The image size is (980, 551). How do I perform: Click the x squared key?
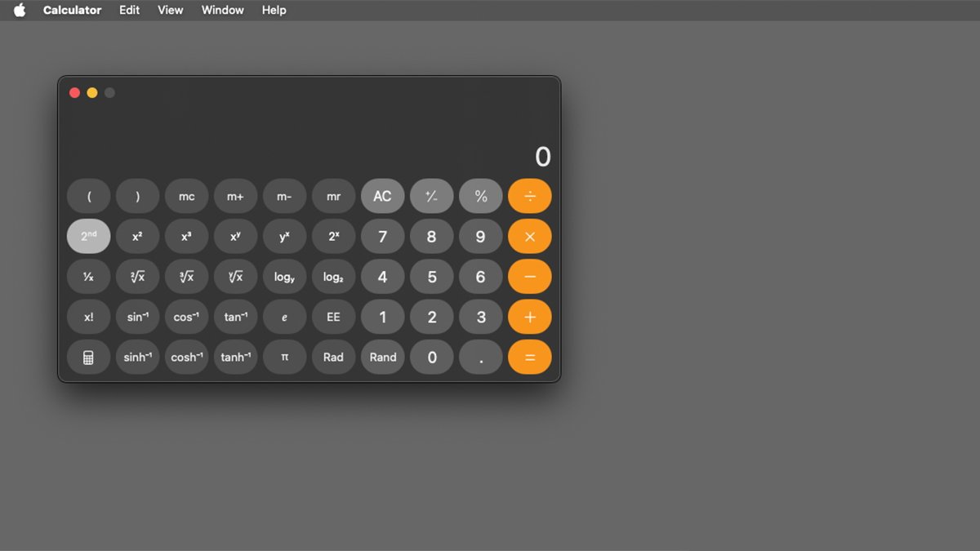pyautogui.click(x=137, y=237)
